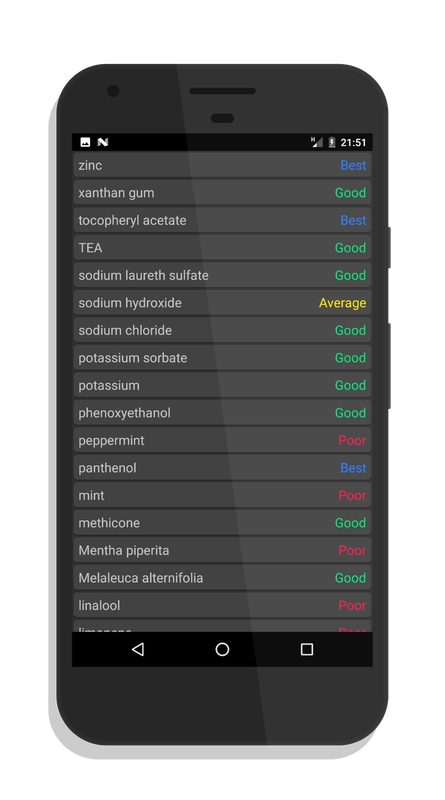445x800 pixels.
Task: Open tocopheryl acetate ingredient entry
Action: tap(222, 220)
